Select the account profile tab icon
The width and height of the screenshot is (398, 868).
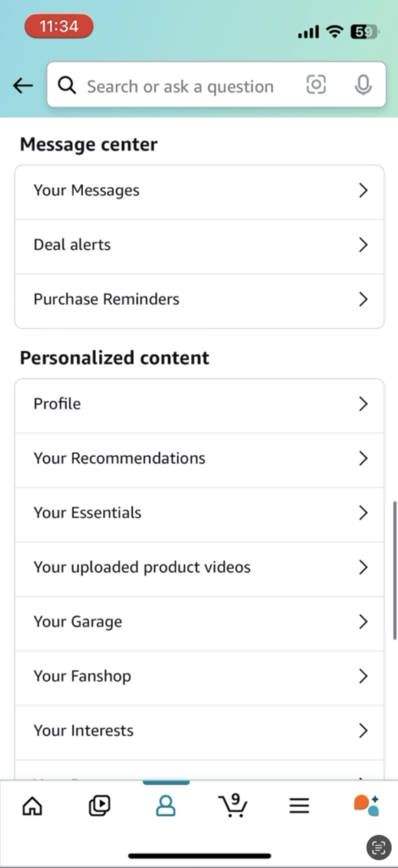(x=166, y=805)
